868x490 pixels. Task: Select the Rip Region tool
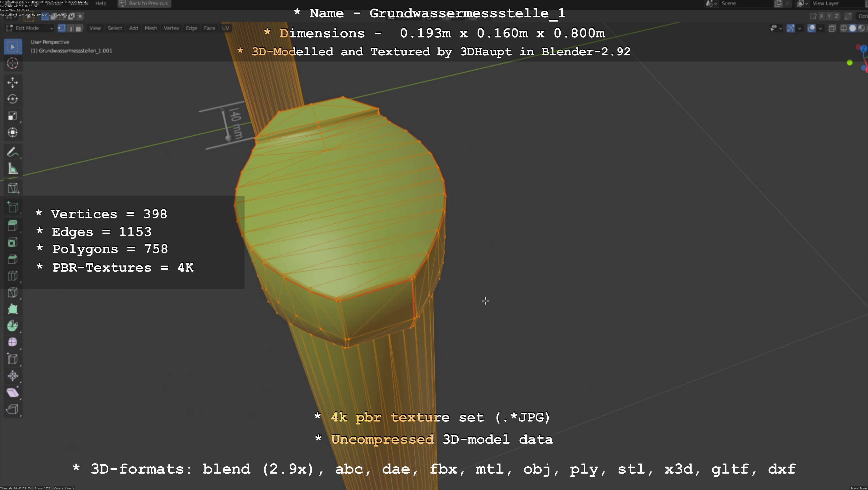tap(13, 409)
